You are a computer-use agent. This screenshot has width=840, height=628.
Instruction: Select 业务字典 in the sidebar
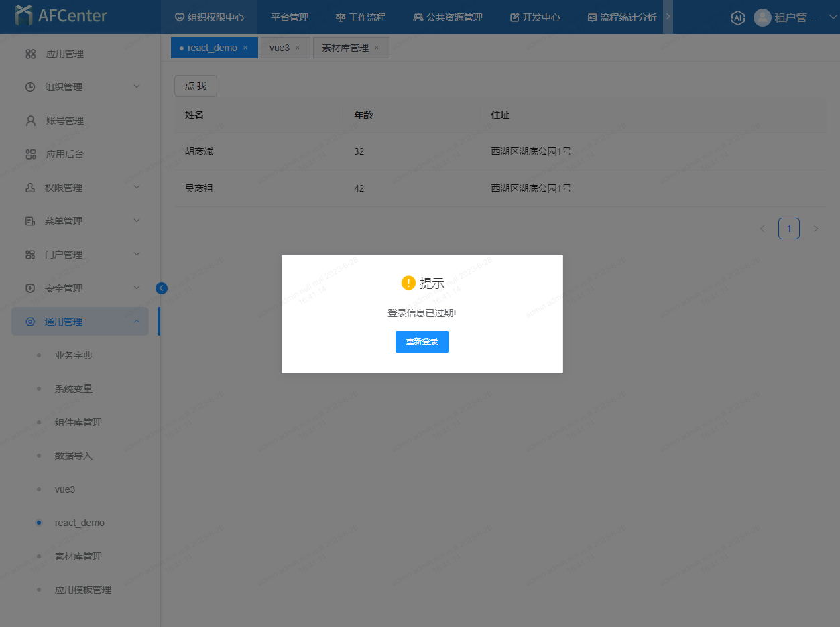(74, 355)
